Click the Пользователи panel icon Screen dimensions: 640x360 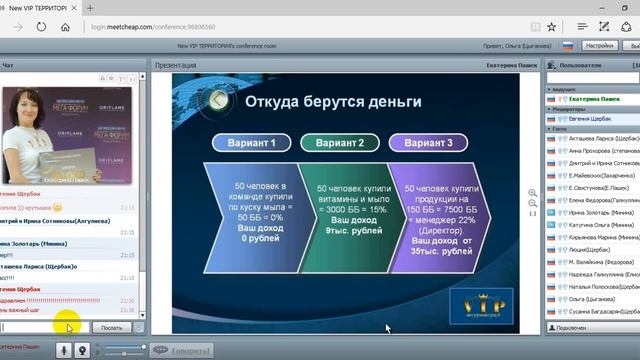(551, 65)
